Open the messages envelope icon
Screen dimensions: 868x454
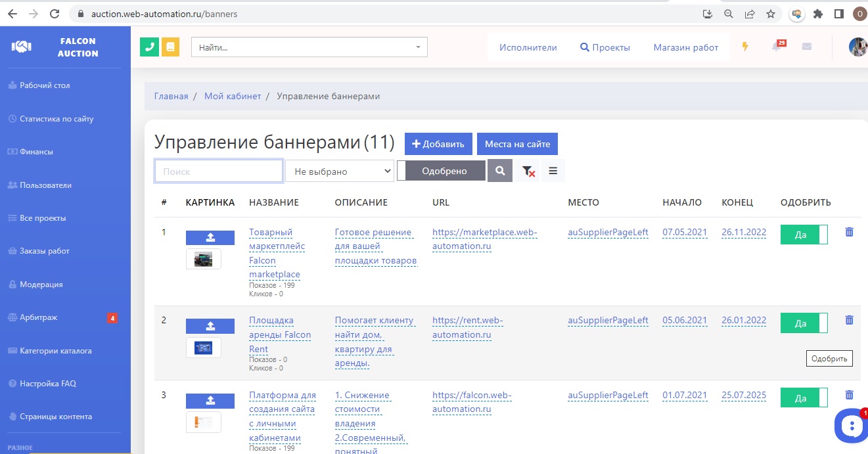click(x=806, y=47)
